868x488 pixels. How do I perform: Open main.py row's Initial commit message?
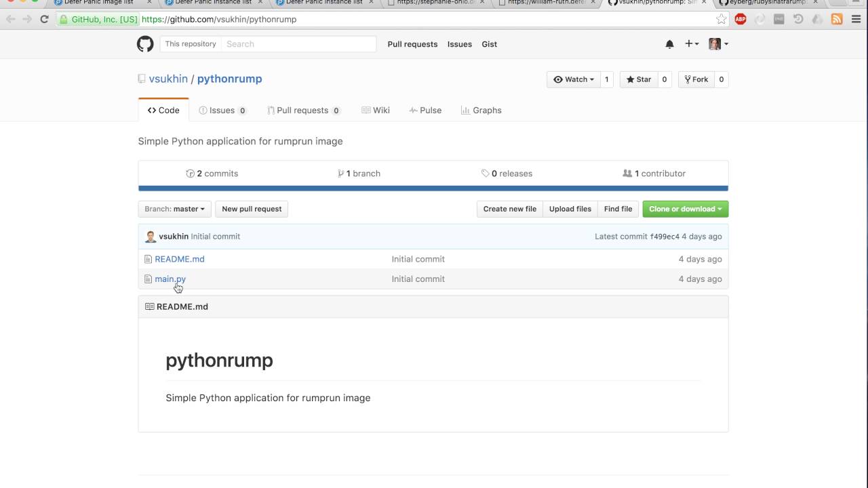tap(418, 279)
